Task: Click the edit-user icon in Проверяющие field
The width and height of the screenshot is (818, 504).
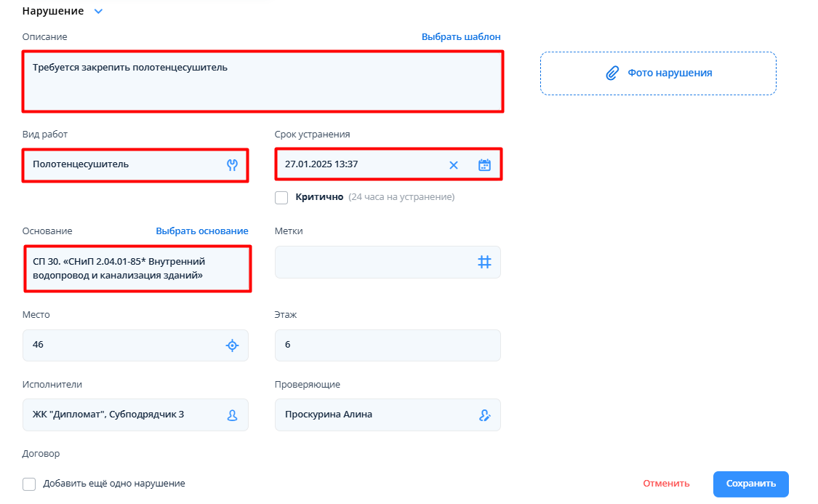Action: (485, 415)
